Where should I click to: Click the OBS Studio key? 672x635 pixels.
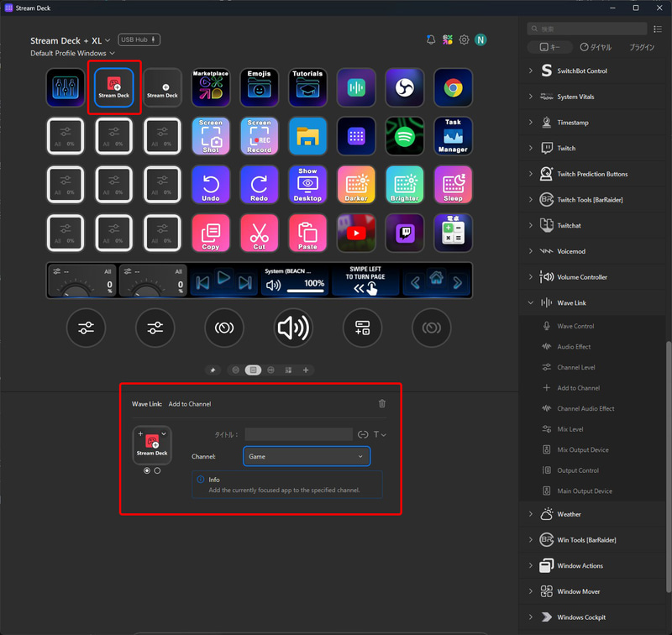(404, 87)
